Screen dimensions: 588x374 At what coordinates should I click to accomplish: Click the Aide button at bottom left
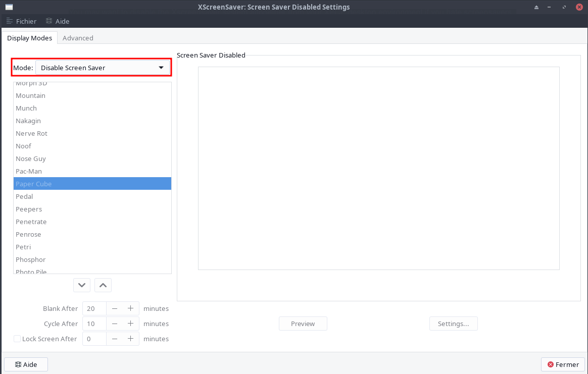(26, 364)
